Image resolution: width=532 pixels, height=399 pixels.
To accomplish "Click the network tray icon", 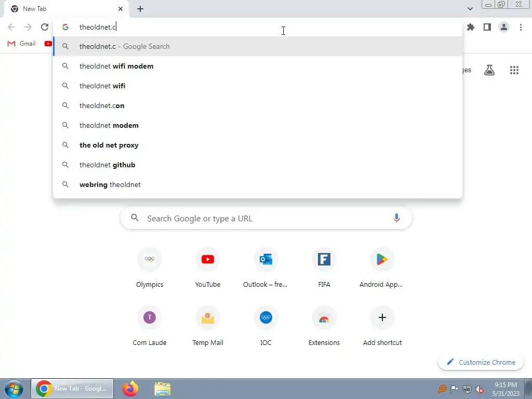I will coord(467,389).
